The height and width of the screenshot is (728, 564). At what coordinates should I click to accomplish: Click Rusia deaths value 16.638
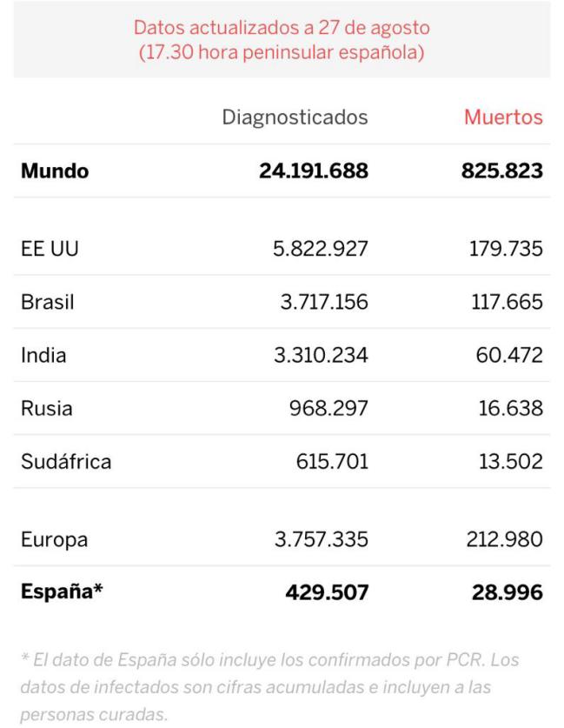(x=511, y=409)
